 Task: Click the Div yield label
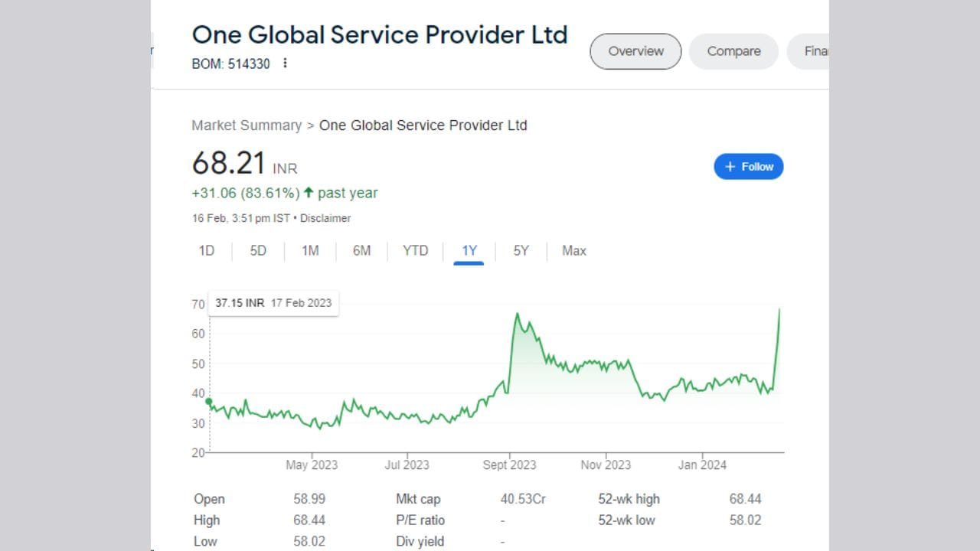click(x=420, y=542)
